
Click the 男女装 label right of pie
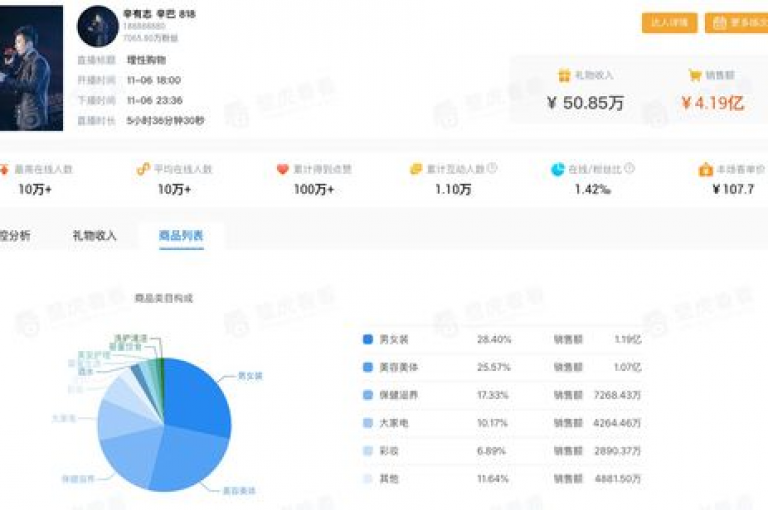[x=250, y=376]
